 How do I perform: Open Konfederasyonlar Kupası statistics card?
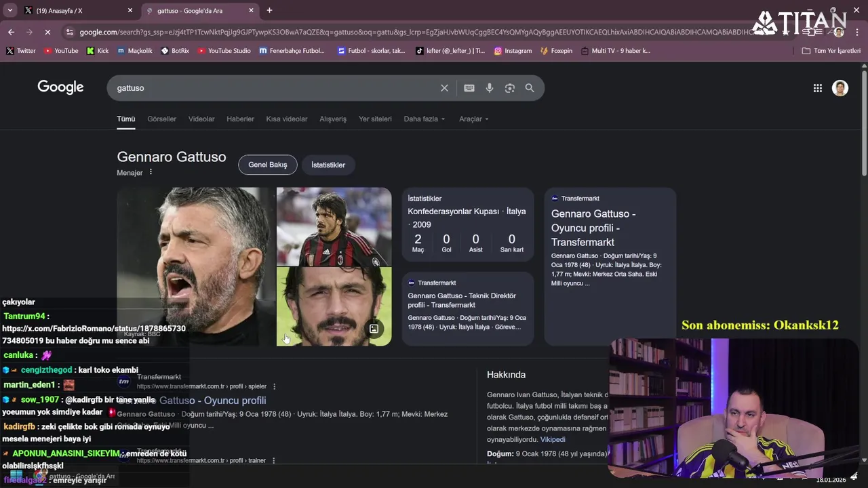468,224
